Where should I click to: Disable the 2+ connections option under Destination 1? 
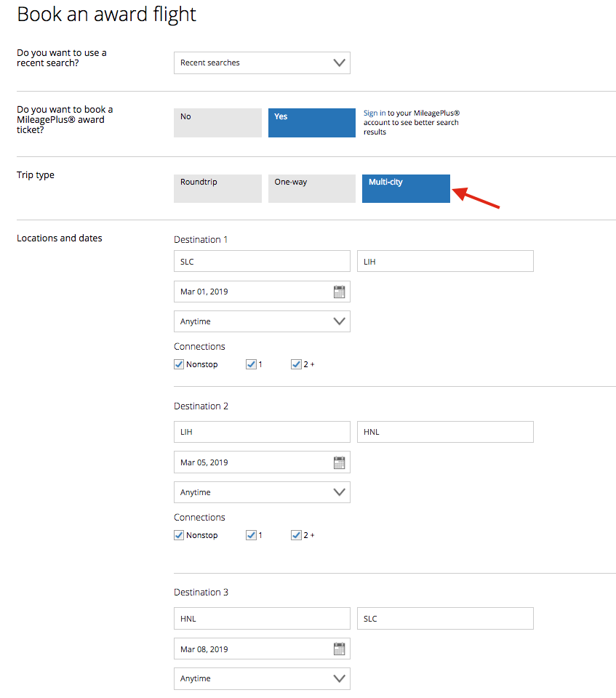[296, 364]
